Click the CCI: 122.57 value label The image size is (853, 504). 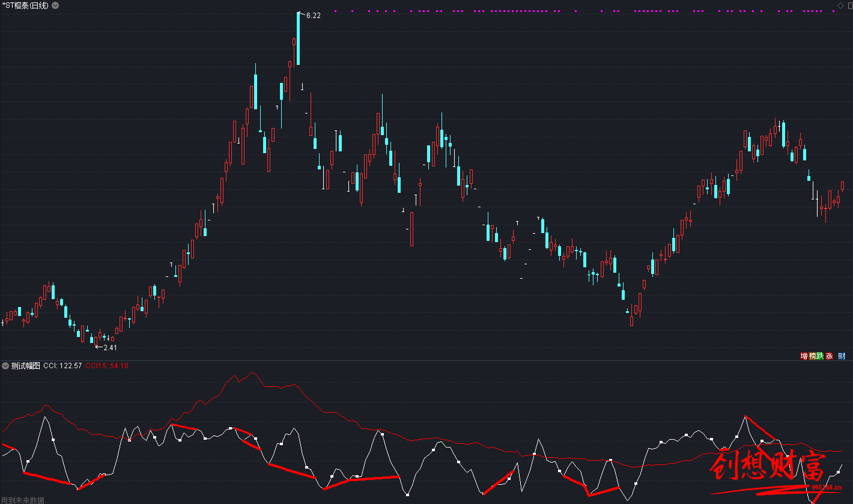62,366
